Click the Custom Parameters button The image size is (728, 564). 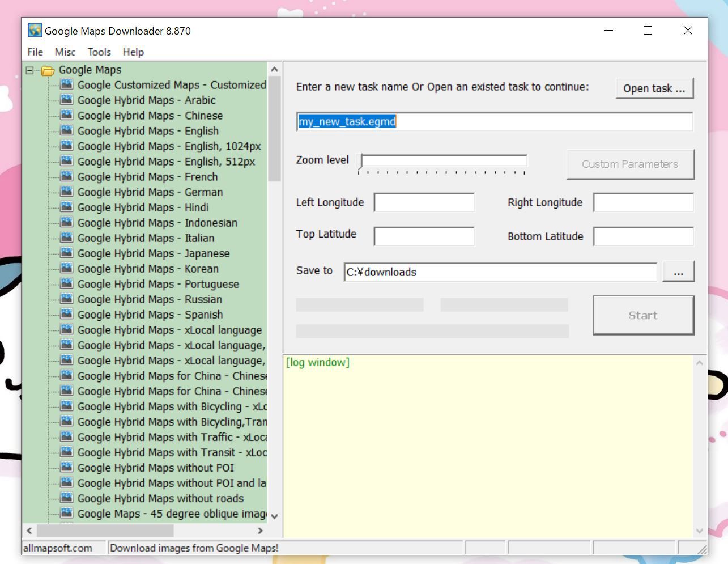630,164
